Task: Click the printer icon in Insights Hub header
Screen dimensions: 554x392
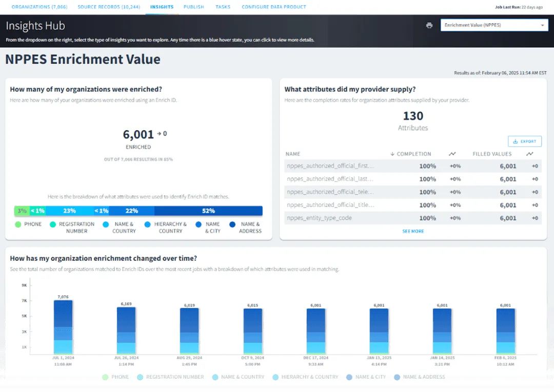Action: point(429,26)
